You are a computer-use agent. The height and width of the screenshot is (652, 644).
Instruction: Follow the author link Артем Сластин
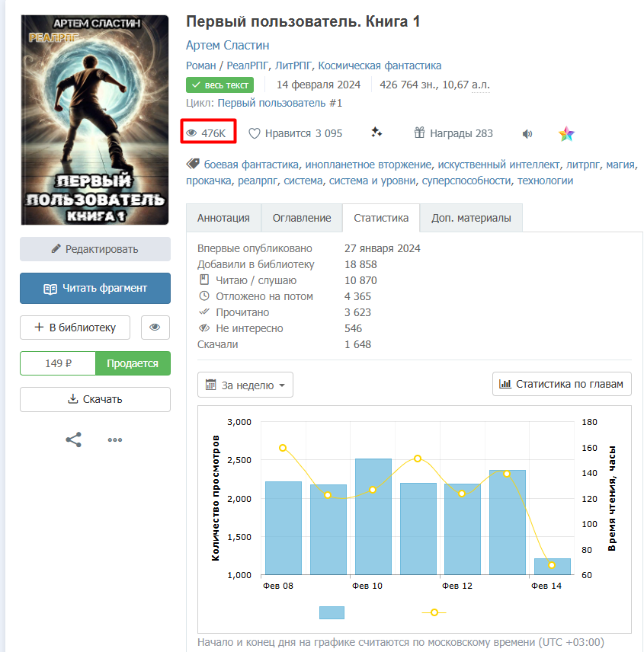click(x=227, y=45)
